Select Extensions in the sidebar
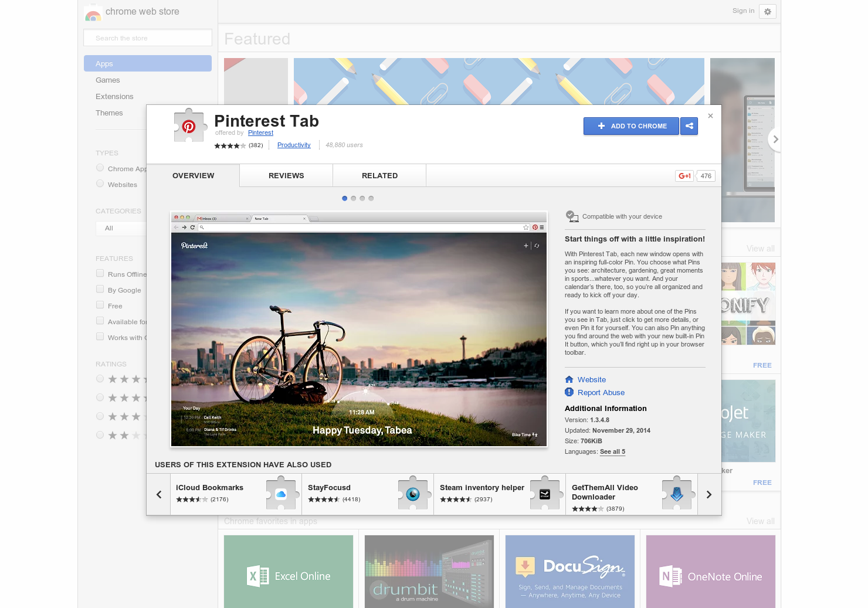Screen dimensions: 868x608 coord(114,96)
